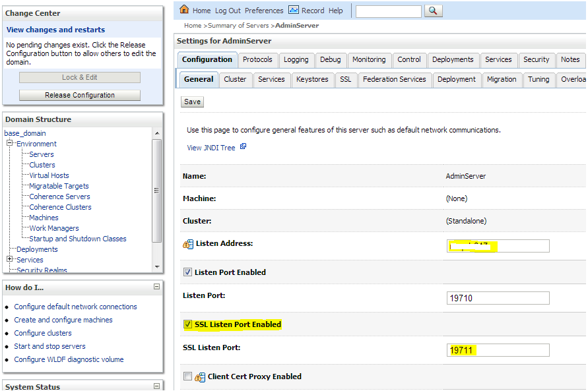The image size is (588, 391).
Task: Switch to the SSL sub-tab
Action: point(346,79)
